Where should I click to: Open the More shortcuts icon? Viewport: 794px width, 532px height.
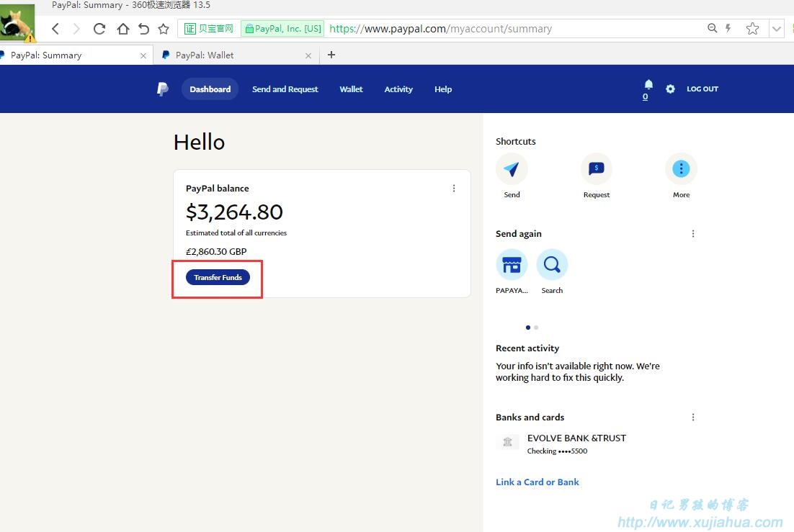[x=681, y=168]
